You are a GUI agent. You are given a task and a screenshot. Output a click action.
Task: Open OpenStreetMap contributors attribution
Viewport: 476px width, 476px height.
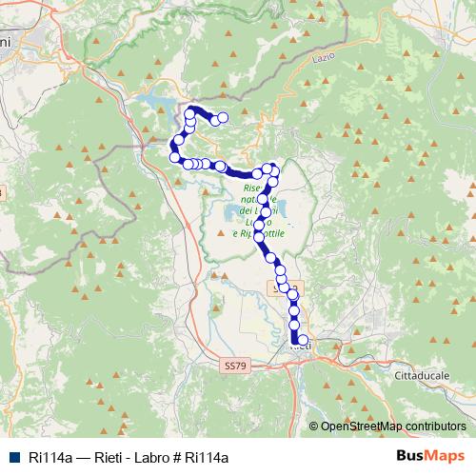click(x=387, y=426)
